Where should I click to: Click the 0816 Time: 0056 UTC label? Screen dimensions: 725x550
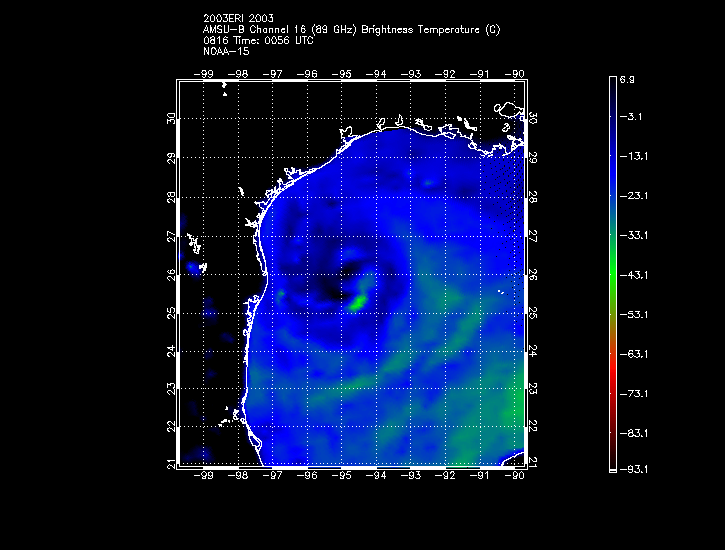[x=258, y=40]
